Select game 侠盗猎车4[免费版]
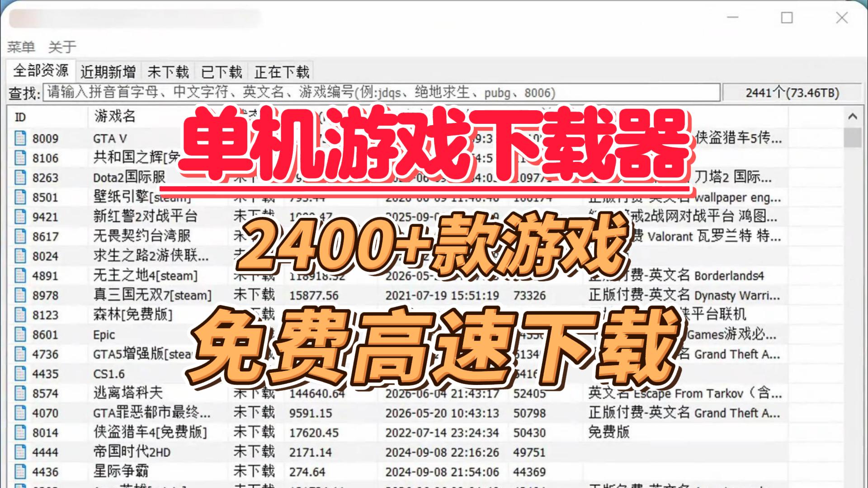This screenshot has height=488, width=868. [150, 432]
